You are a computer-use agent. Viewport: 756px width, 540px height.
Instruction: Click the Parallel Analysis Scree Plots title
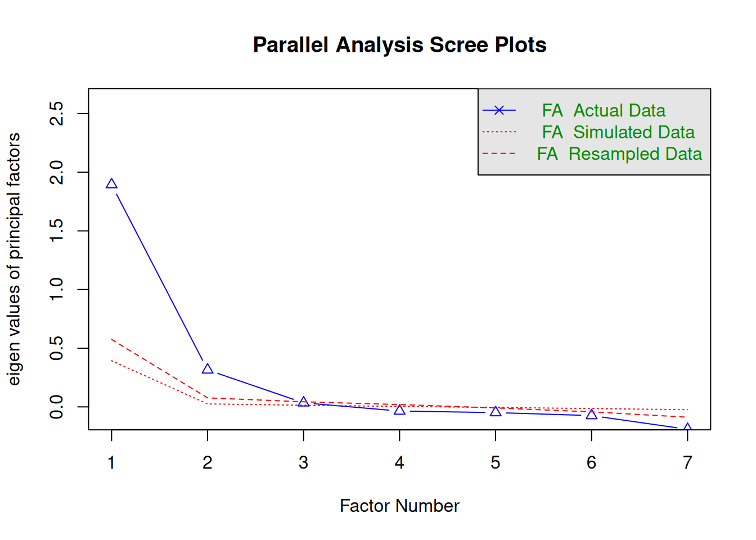coord(399,45)
